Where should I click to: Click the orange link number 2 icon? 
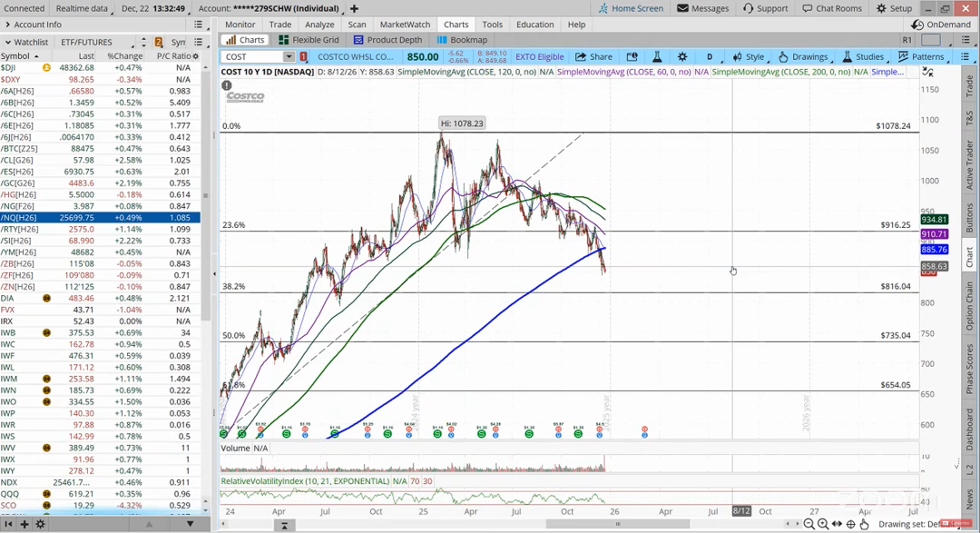point(159,42)
